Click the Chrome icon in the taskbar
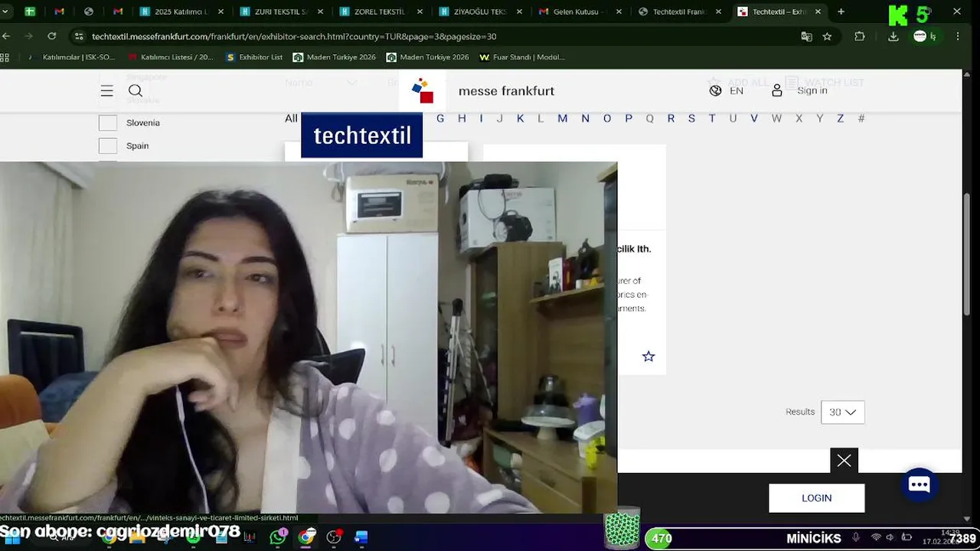Image resolution: width=980 pixels, height=551 pixels. pyautogui.click(x=306, y=537)
